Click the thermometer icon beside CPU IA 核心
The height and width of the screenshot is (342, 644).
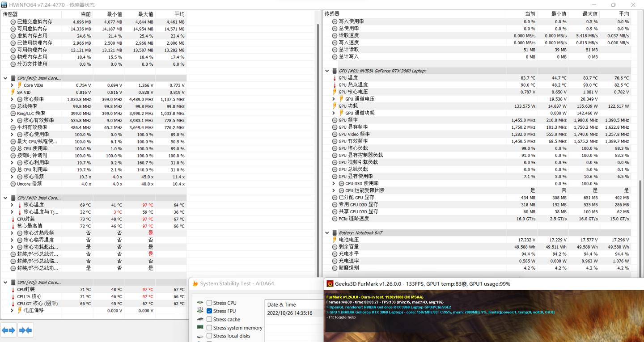pyautogui.click(x=13, y=296)
